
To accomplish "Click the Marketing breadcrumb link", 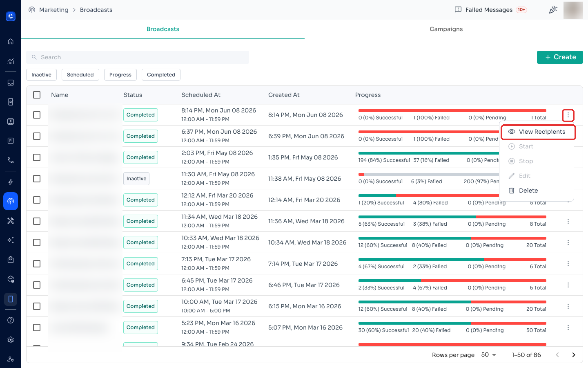I will pyautogui.click(x=53, y=10).
